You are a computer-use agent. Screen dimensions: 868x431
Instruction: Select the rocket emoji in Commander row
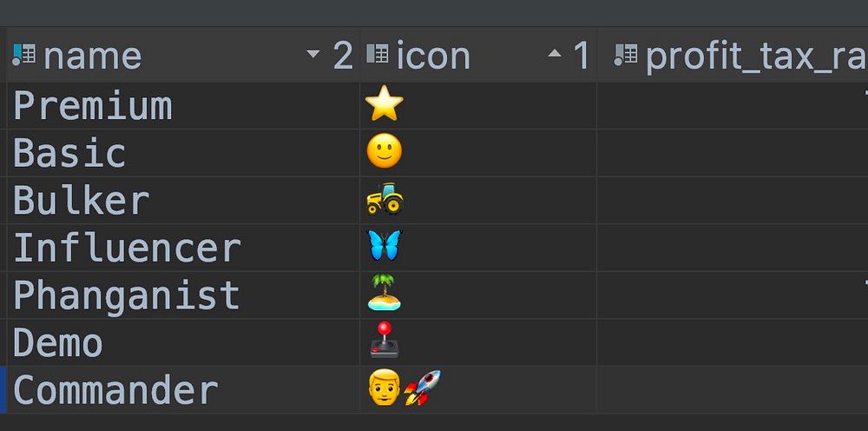click(x=422, y=388)
